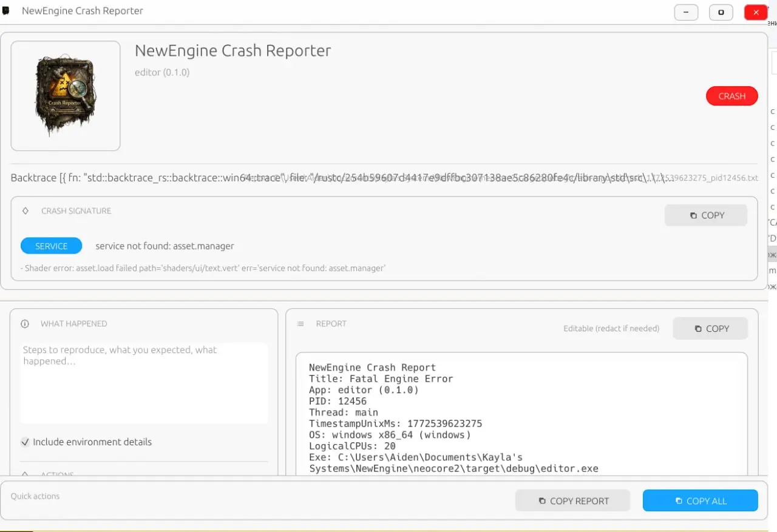777x532 pixels.
Task: Trigger the red CRASH button
Action: (731, 96)
